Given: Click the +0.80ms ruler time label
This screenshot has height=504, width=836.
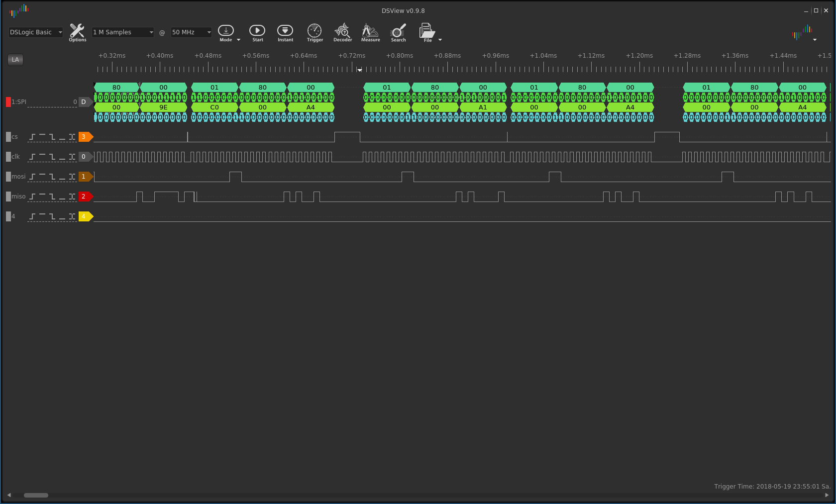Looking at the screenshot, I should click(x=400, y=56).
